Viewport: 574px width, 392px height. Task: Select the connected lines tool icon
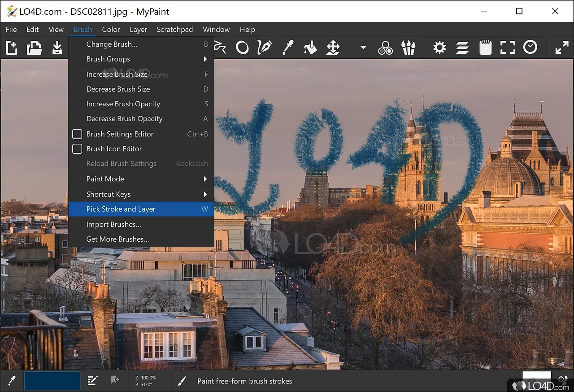coord(220,47)
